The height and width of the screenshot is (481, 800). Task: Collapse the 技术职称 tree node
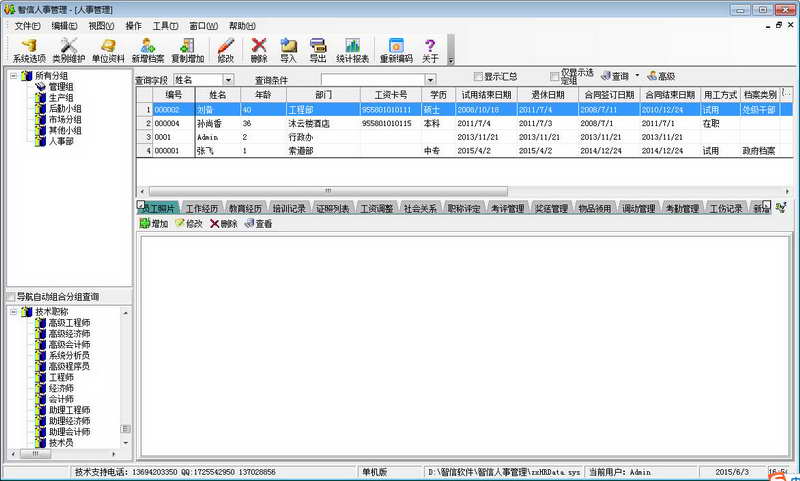pos(13,313)
